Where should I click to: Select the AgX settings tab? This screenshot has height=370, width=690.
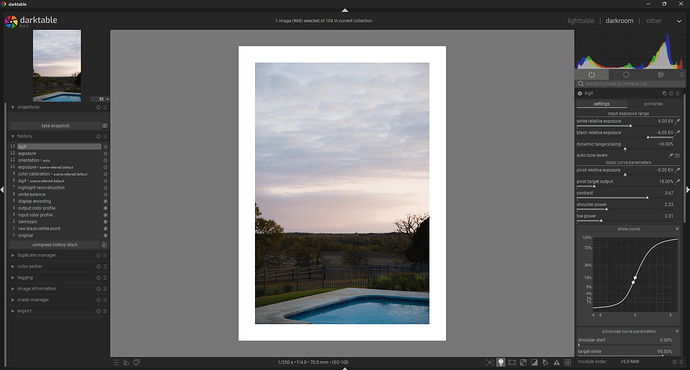pyautogui.click(x=602, y=104)
